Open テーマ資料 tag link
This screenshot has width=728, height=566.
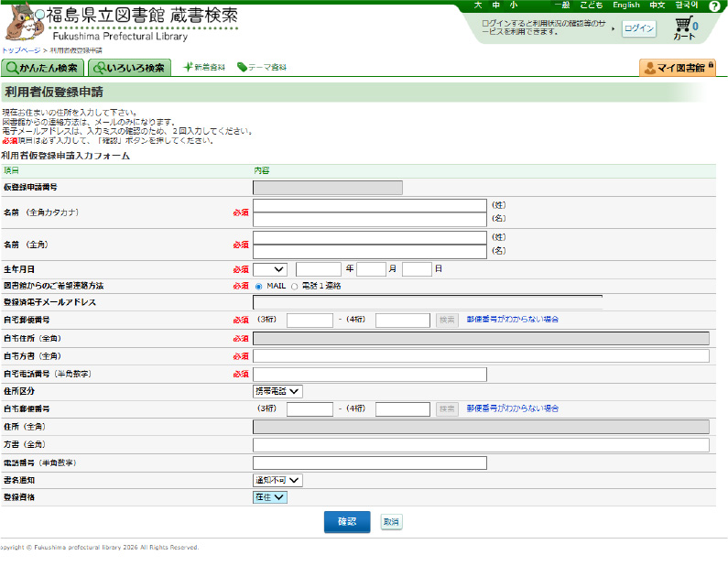pos(261,68)
